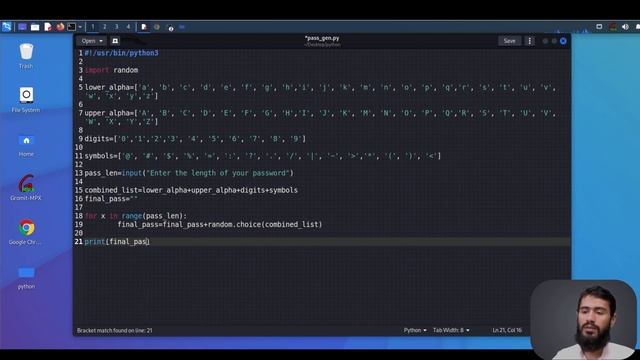
Task: Open the Tab Width dropdown
Action: tap(451, 330)
